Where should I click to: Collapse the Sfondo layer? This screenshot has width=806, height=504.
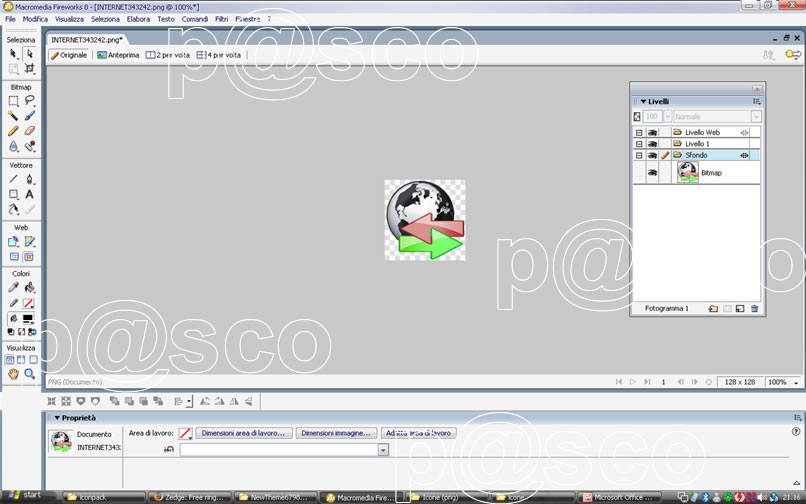pos(639,155)
